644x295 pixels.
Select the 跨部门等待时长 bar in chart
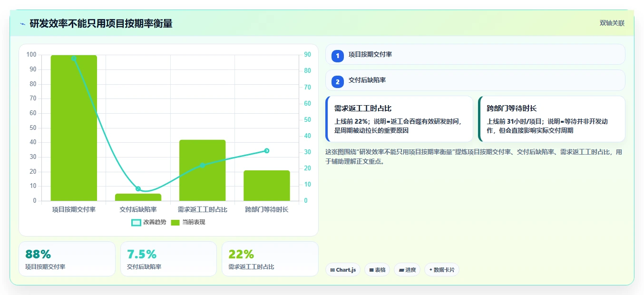coord(267,186)
